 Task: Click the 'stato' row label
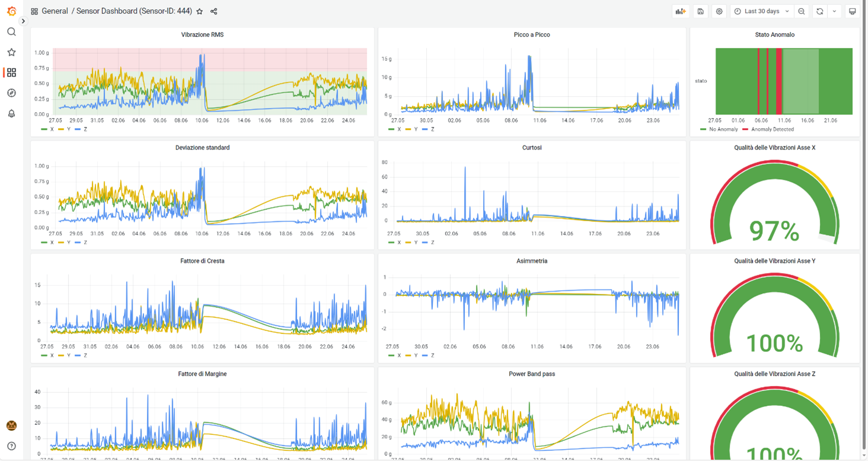pos(701,81)
